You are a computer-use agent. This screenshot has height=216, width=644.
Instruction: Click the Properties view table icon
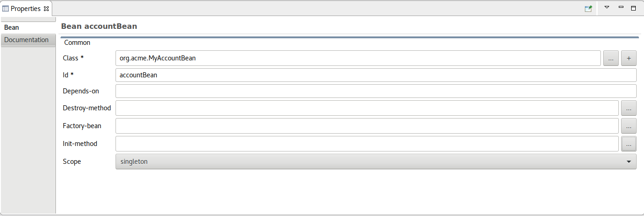pyautogui.click(x=6, y=9)
